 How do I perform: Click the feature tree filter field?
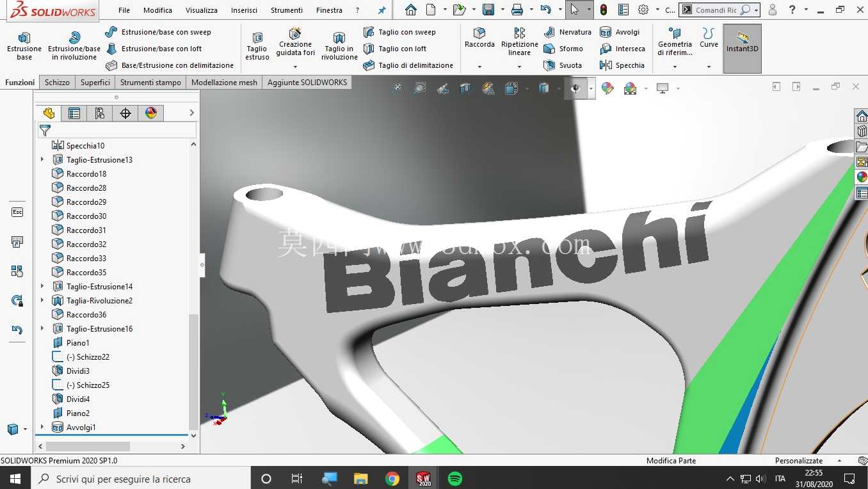[117, 131]
